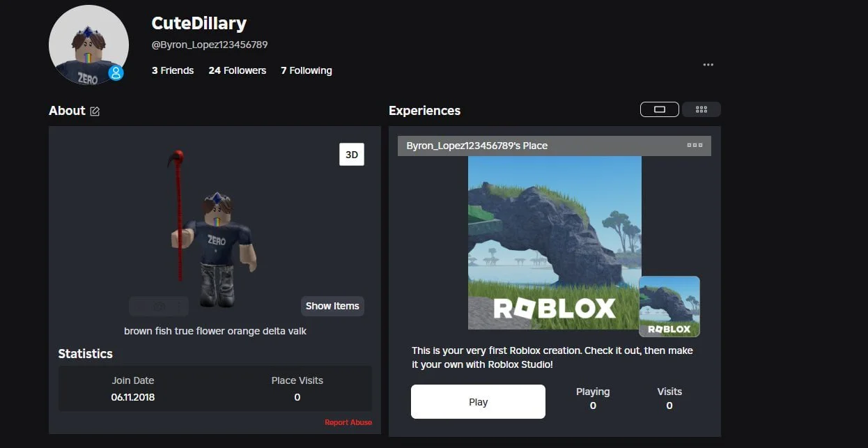Click the CuteDillary display name
This screenshot has width=868, height=448.
(x=199, y=23)
